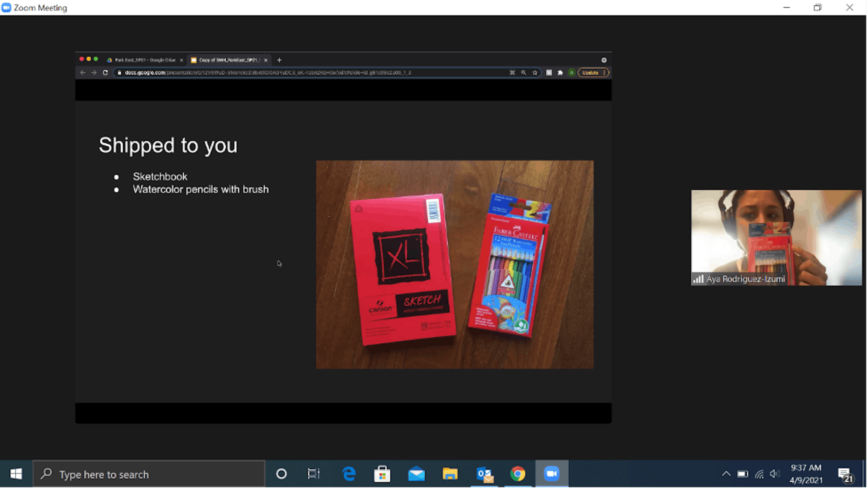868x489 pixels.
Task: Open the Wi-Fi network flyout
Action: pos(759,474)
